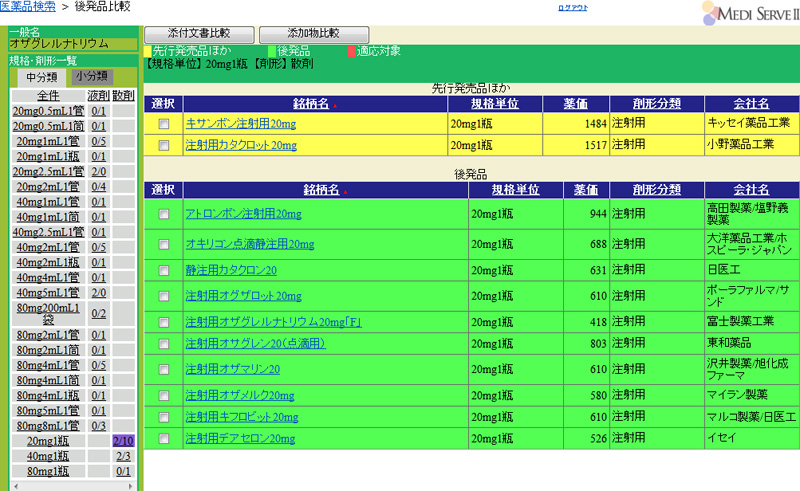Click the green 後発品 legend swatch
This screenshot has width=800, height=491.
pyautogui.click(x=272, y=52)
